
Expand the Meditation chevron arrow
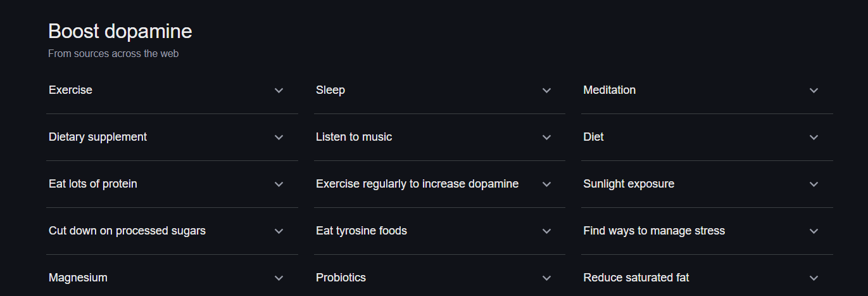coord(814,91)
